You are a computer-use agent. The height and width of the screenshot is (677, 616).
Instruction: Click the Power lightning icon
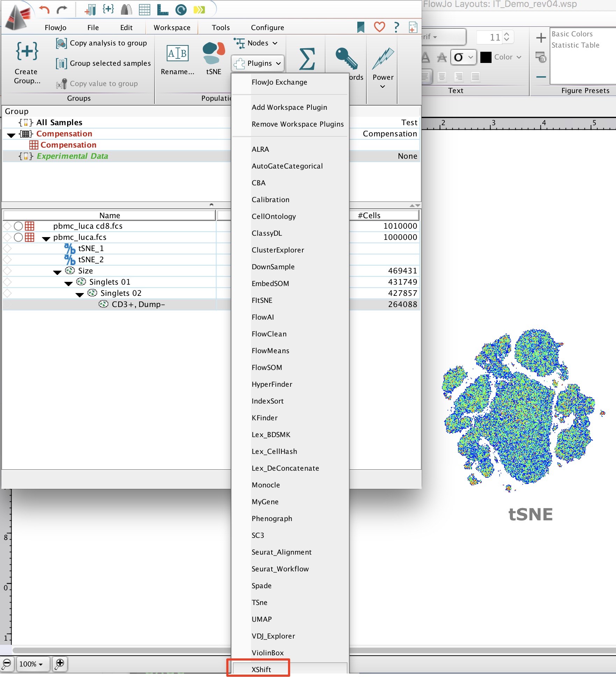(383, 59)
